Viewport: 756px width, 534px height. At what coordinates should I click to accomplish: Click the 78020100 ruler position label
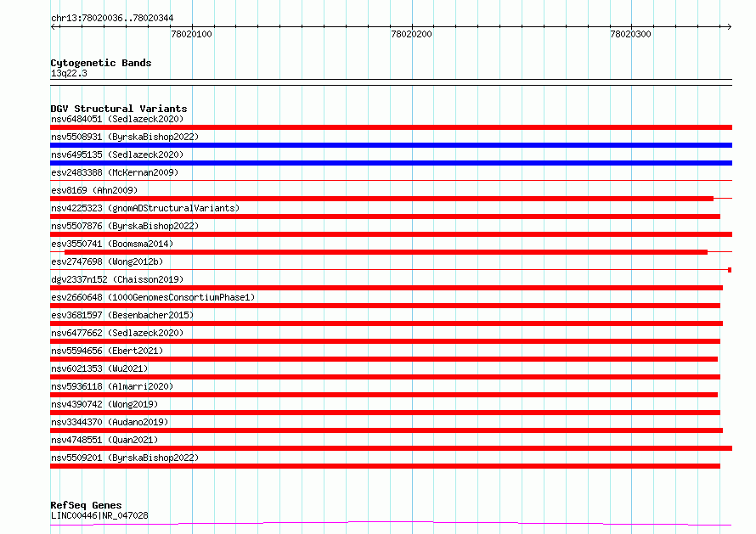click(191, 34)
